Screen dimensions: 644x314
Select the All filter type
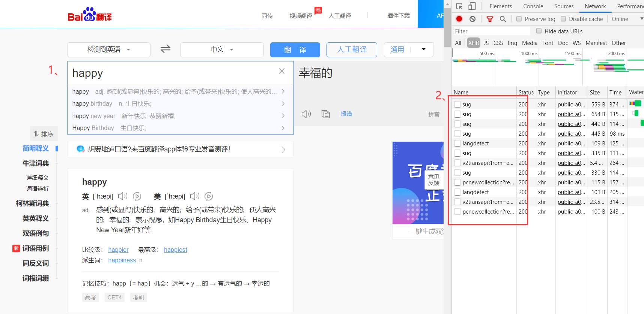tap(458, 43)
